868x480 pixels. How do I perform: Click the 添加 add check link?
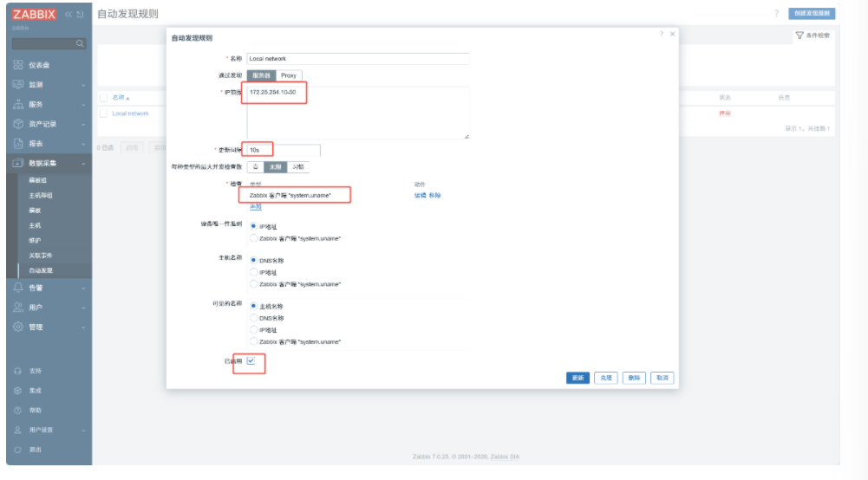[255, 206]
